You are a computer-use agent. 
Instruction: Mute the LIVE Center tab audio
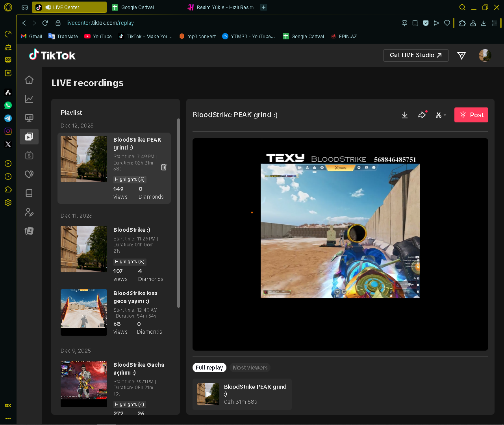[x=48, y=7]
